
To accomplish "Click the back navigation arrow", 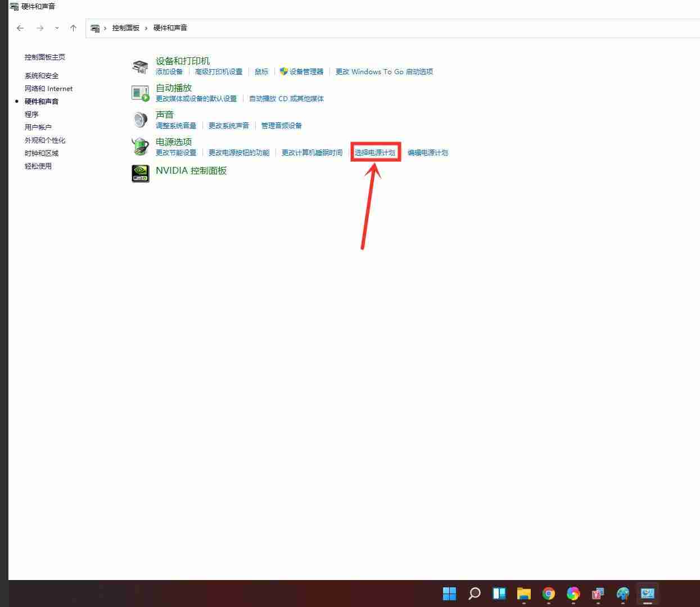I will pyautogui.click(x=20, y=28).
